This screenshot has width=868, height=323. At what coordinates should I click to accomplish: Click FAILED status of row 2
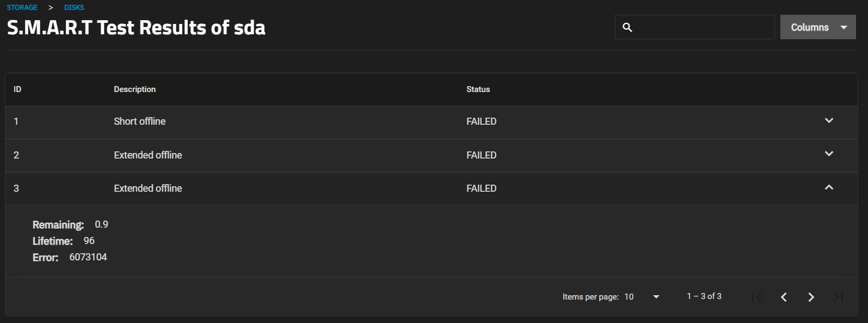[x=481, y=155]
